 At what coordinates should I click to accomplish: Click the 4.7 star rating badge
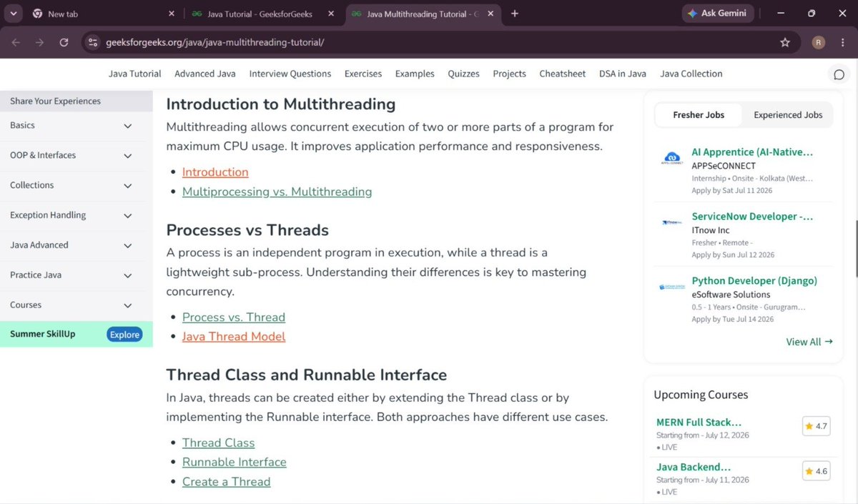pos(816,426)
